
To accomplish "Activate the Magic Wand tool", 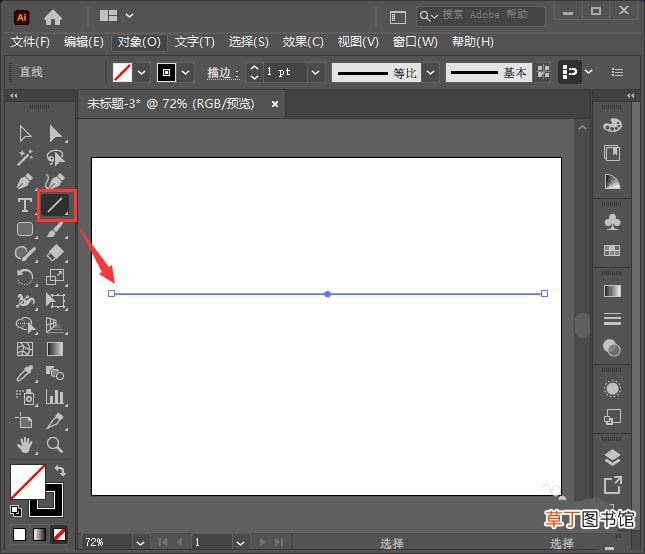I will coord(25,157).
